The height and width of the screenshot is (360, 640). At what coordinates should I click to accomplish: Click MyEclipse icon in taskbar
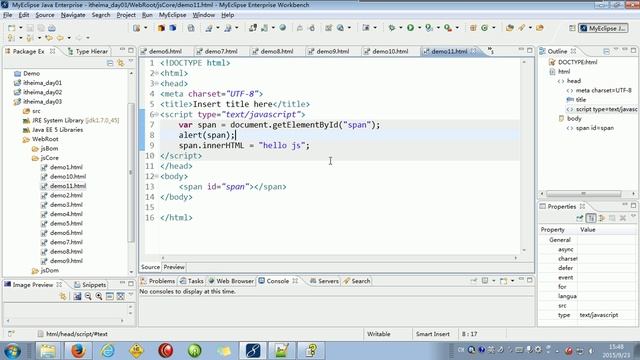pos(253,351)
